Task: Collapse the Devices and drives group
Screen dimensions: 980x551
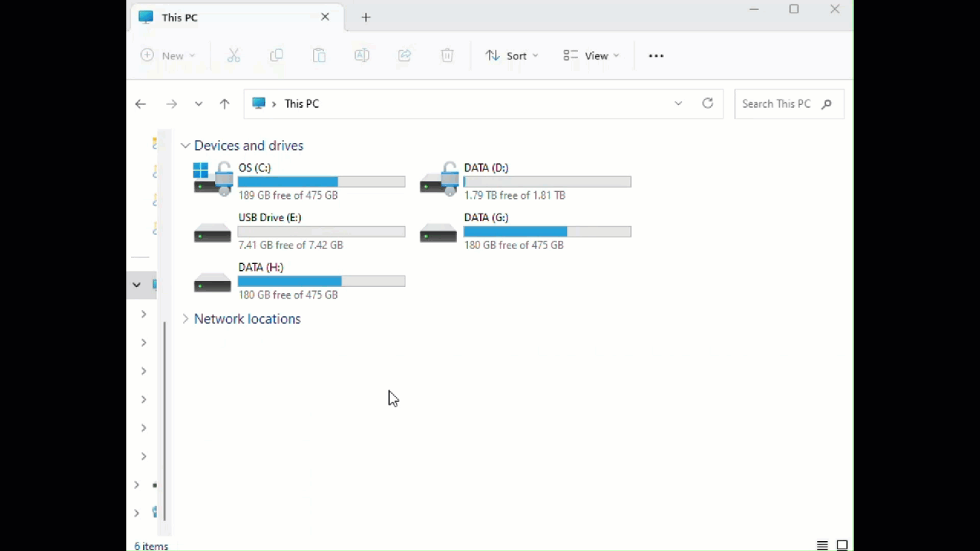Action: [x=185, y=145]
